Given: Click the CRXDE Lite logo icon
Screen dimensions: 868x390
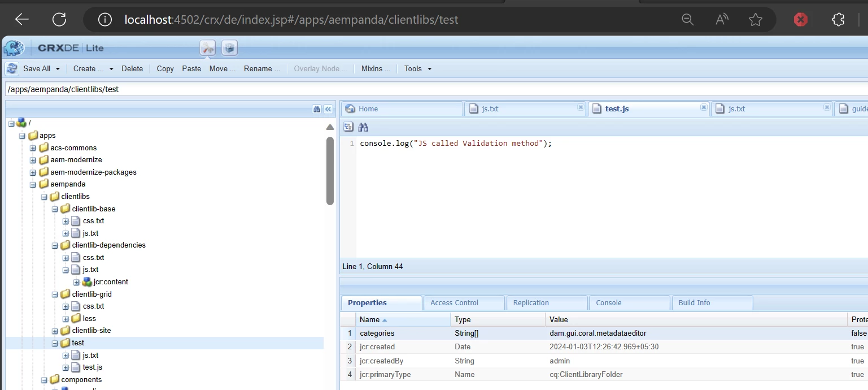Looking at the screenshot, I should coord(14,48).
